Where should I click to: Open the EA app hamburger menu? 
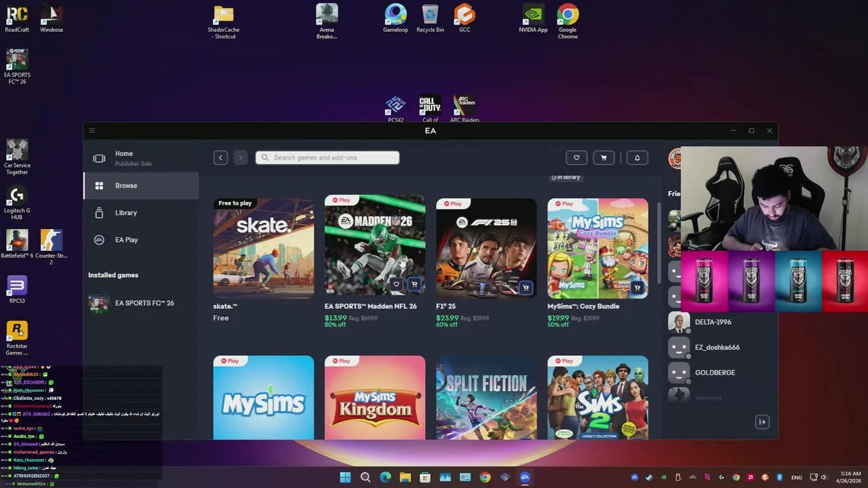pyautogui.click(x=92, y=131)
